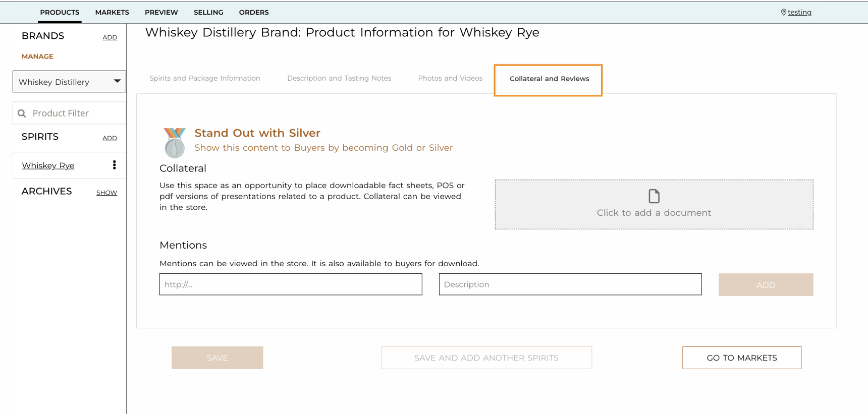
Task: Add a new brand
Action: [110, 37]
